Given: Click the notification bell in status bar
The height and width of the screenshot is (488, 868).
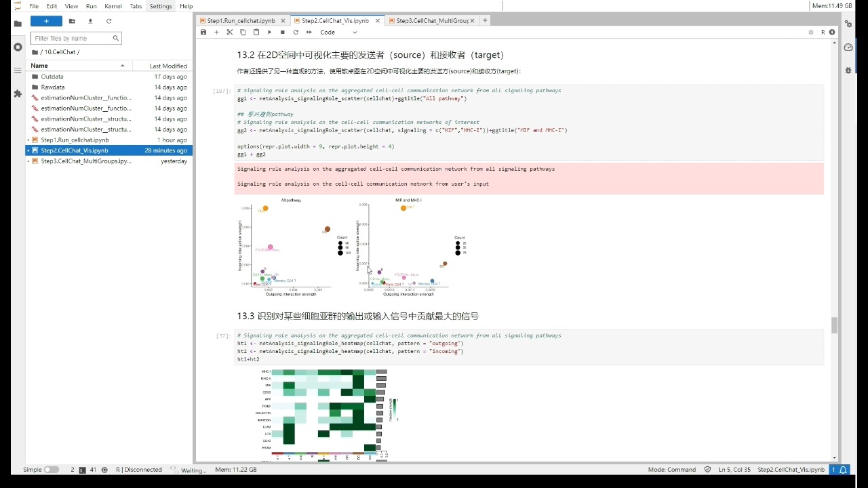Looking at the screenshot, I should pos(844,470).
